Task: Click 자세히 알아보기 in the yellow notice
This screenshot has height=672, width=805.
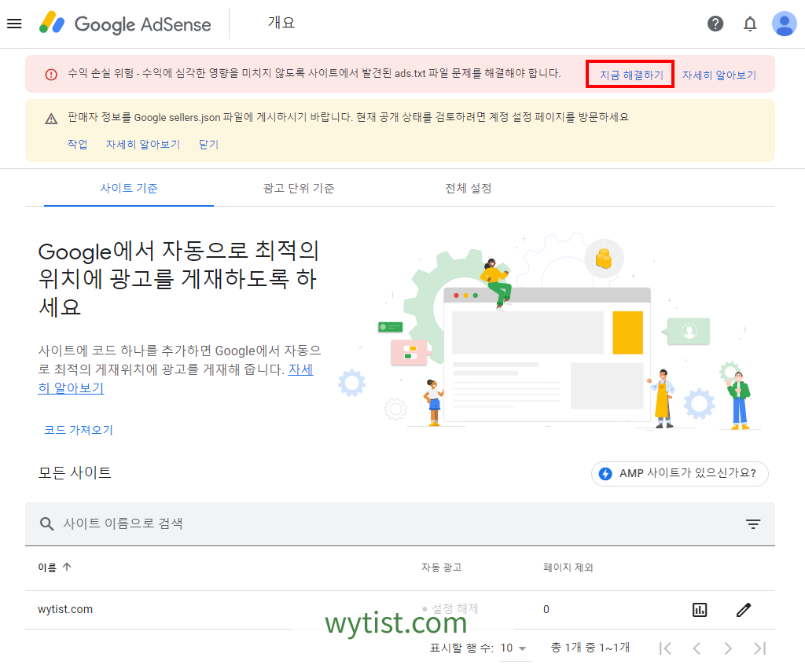Action: pyautogui.click(x=143, y=145)
